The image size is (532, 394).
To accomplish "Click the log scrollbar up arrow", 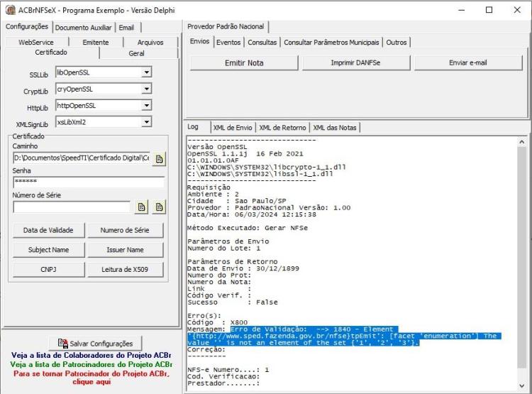I will point(522,142).
